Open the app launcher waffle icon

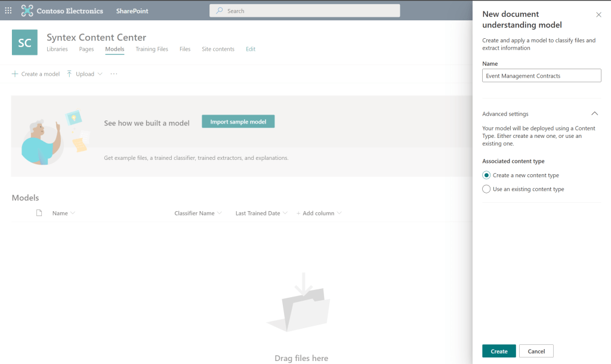8,11
